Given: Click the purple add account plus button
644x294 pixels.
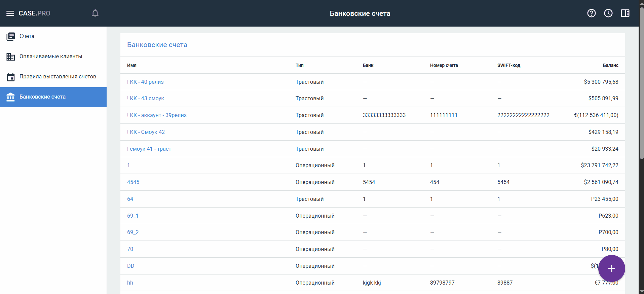Looking at the screenshot, I should [x=611, y=268].
